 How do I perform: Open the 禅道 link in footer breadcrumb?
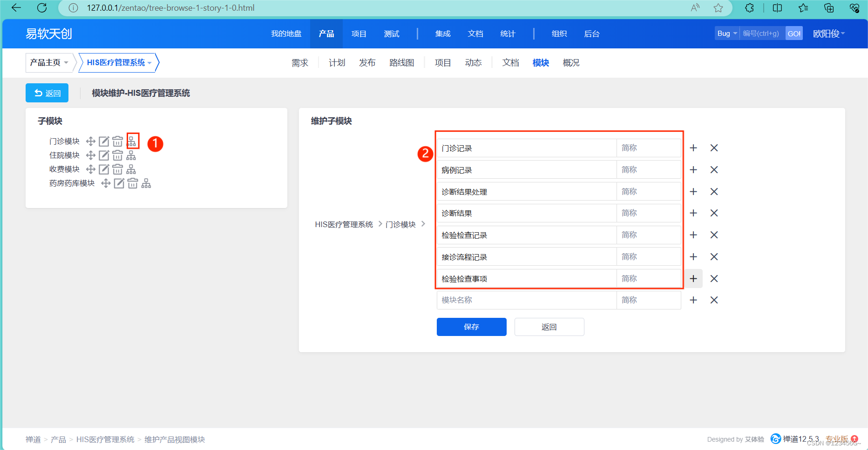coord(33,439)
